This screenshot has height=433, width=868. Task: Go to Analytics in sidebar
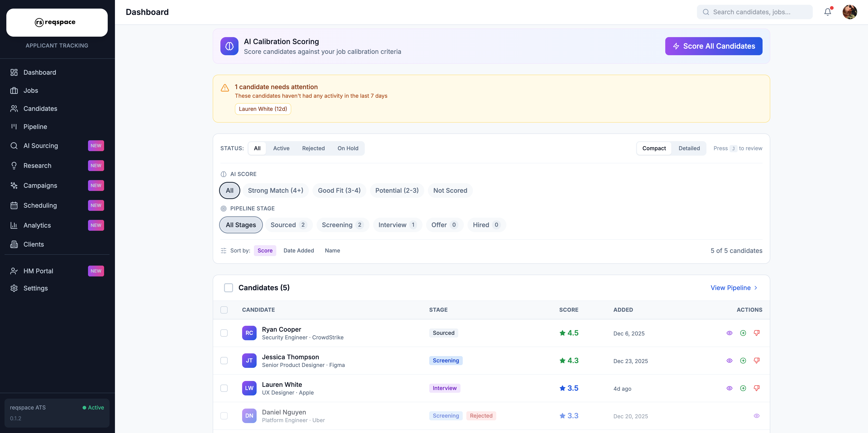(x=37, y=225)
